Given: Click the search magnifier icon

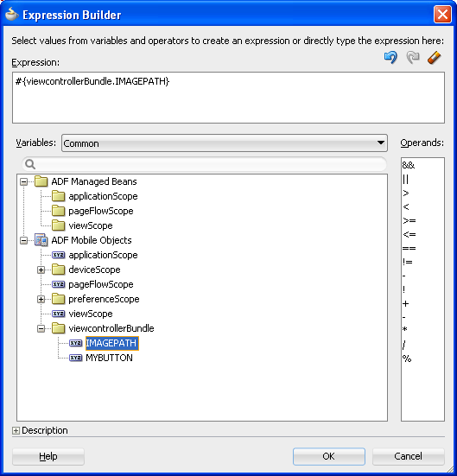Looking at the screenshot, I should coord(30,164).
